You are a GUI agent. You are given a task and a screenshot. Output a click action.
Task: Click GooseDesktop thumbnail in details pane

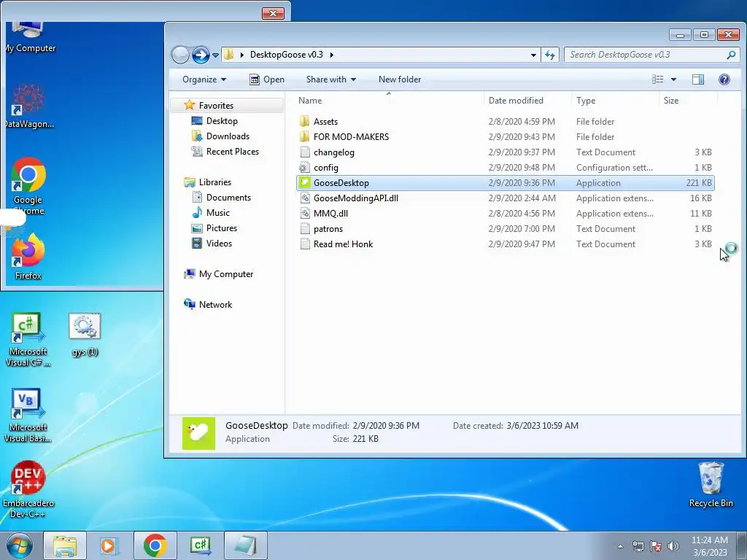(198, 433)
